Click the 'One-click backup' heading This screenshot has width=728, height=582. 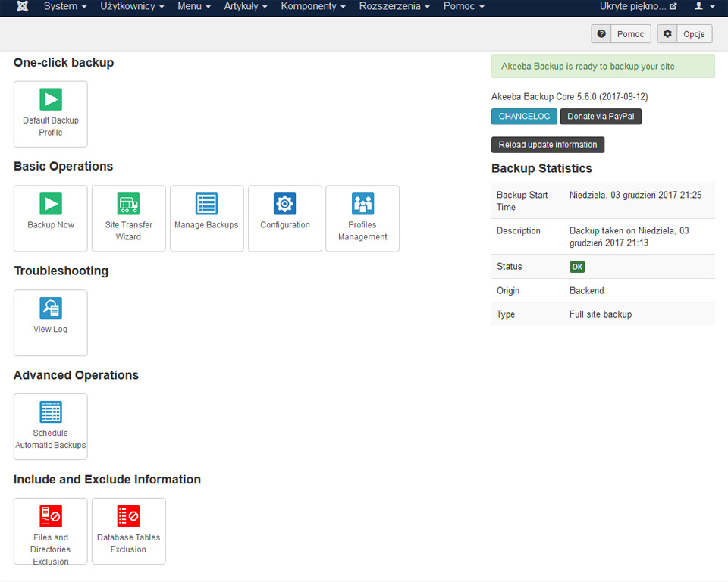(64, 63)
